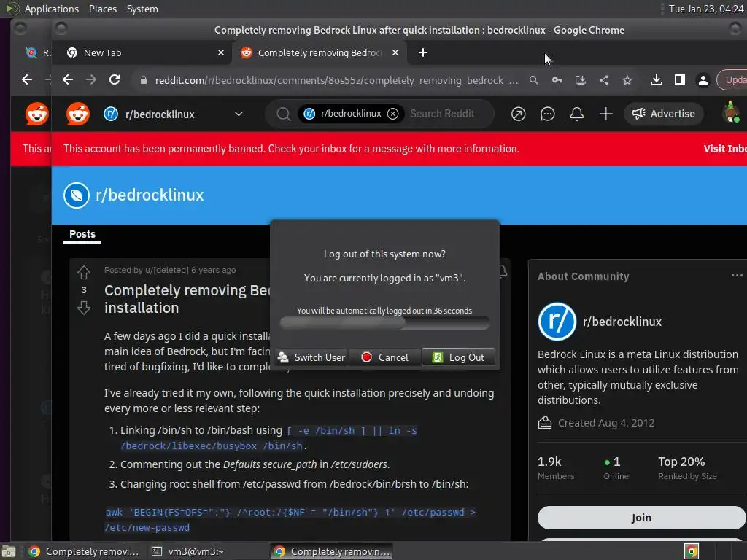Viewport: 747px width, 560px height.
Task: Click the 1.9k Members statistic
Action: pos(555,467)
